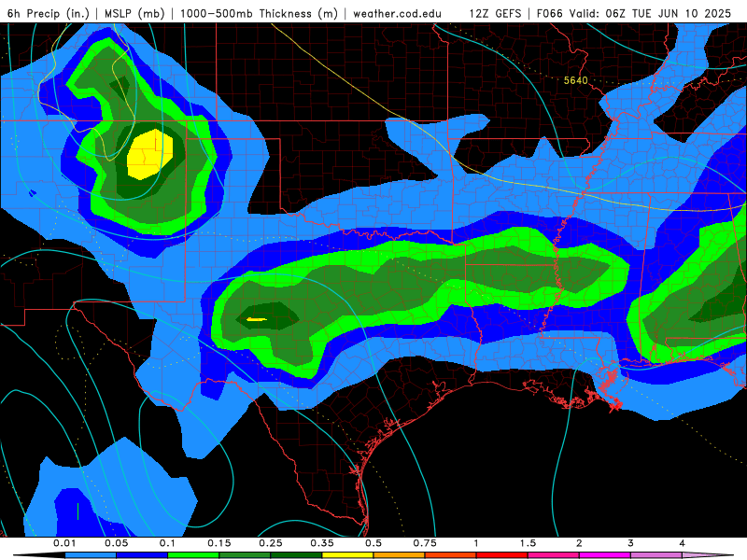Click the '0.05' legend value

pyautogui.click(x=116, y=543)
